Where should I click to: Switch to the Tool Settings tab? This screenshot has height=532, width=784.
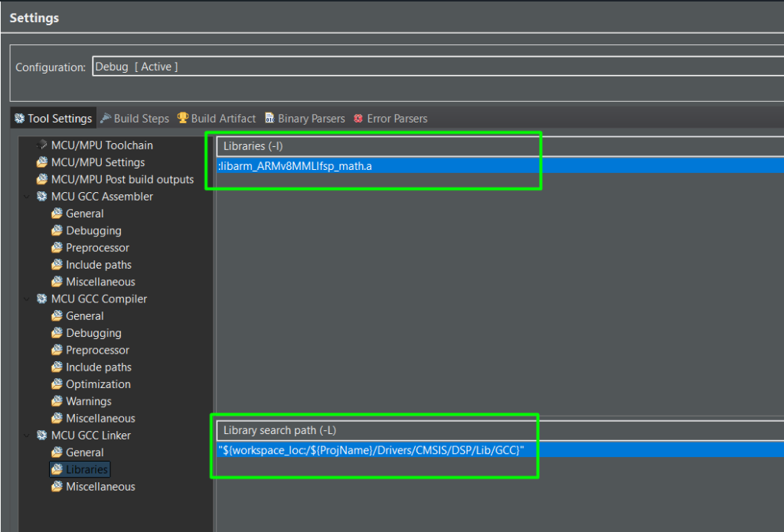53,119
